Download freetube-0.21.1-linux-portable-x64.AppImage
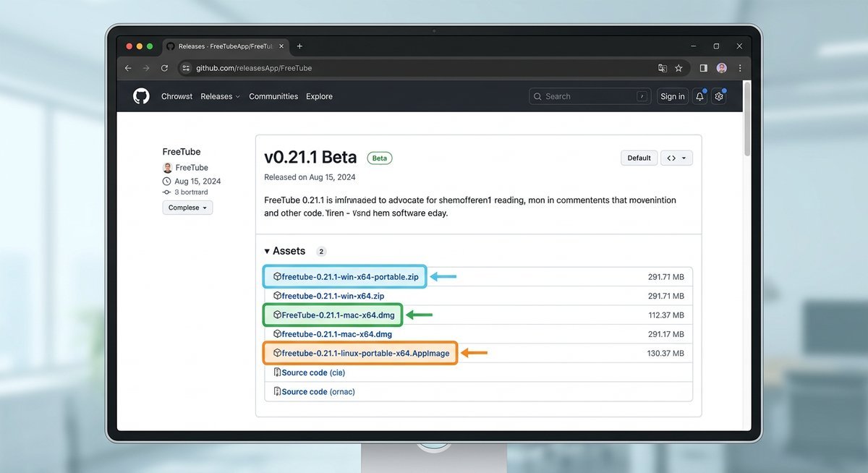 [365, 354]
